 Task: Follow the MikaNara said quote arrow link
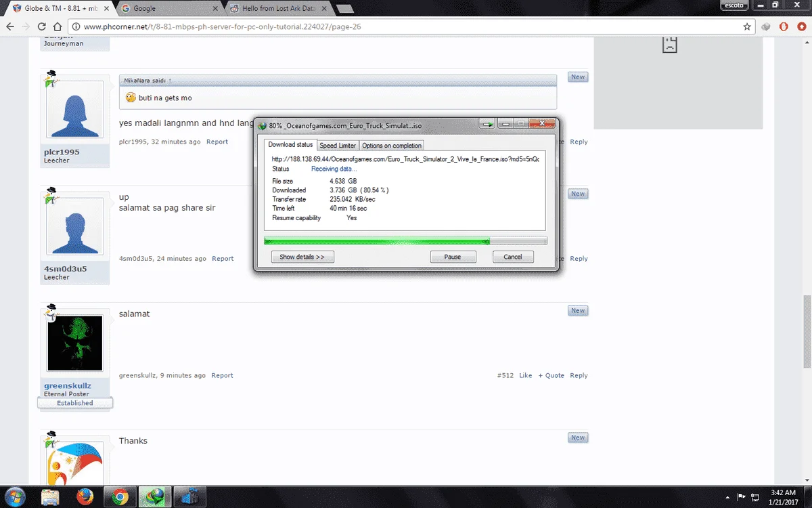pos(170,80)
